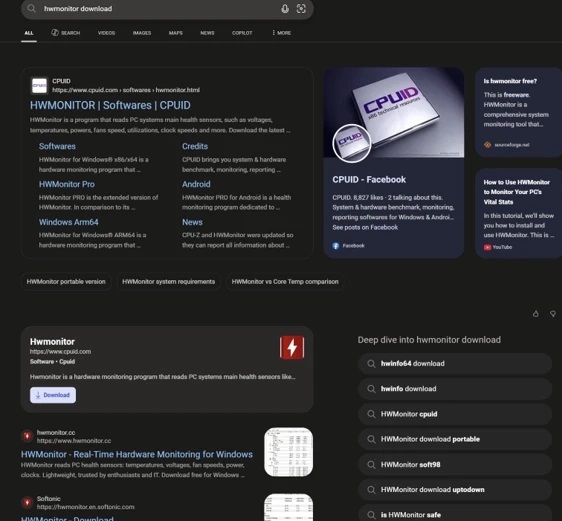Click magnifier icon beside hwinfo64 download
The image size is (562, 521).
click(x=371, y=364)
